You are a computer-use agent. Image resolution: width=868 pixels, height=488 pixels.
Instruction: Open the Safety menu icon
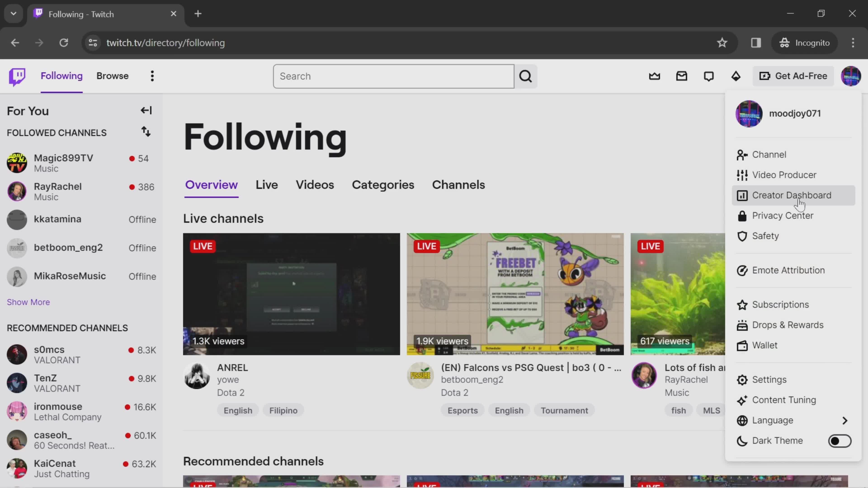(x=742, y=235)
